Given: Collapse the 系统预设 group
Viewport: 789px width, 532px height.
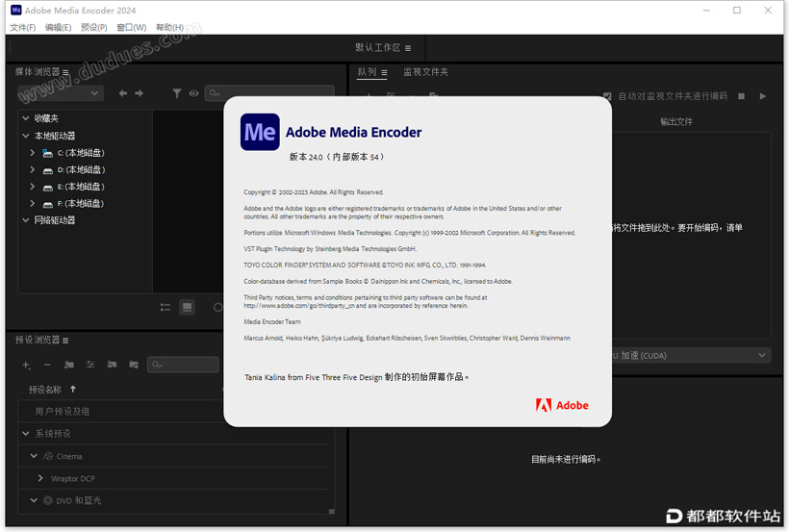Looking at the screenshot, I should click(26, 433).
